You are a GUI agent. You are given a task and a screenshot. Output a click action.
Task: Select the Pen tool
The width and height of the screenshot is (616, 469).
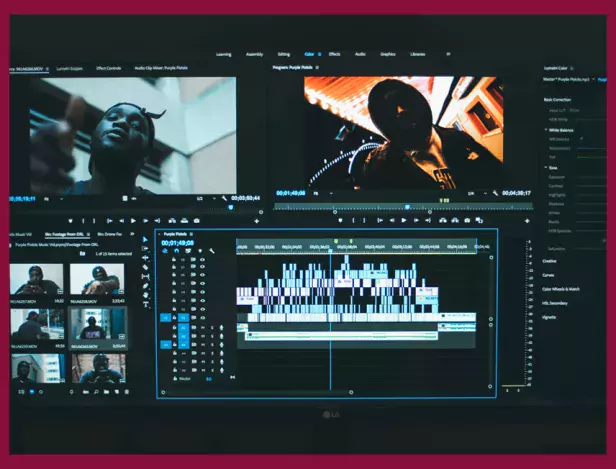coord(145,286)
